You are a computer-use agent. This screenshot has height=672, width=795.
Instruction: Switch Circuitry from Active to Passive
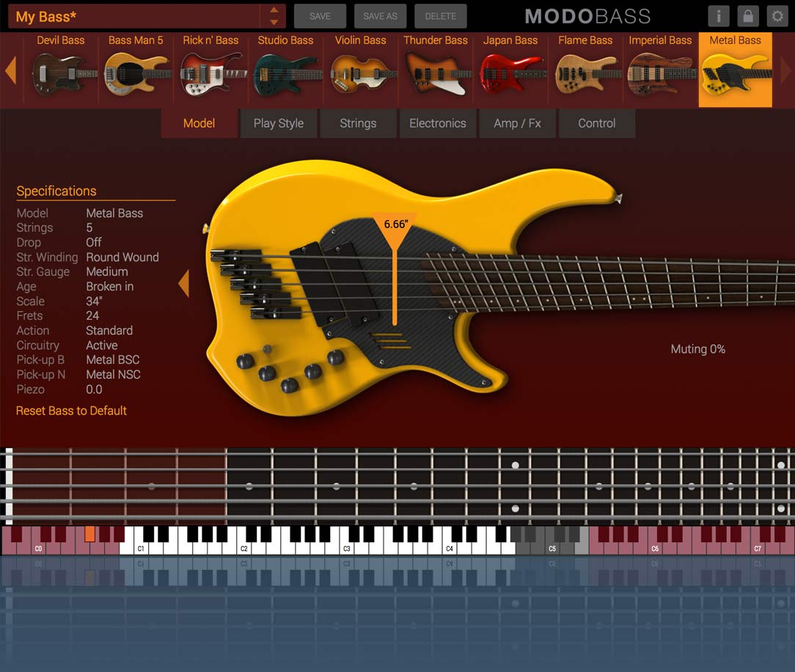point(101,345)
